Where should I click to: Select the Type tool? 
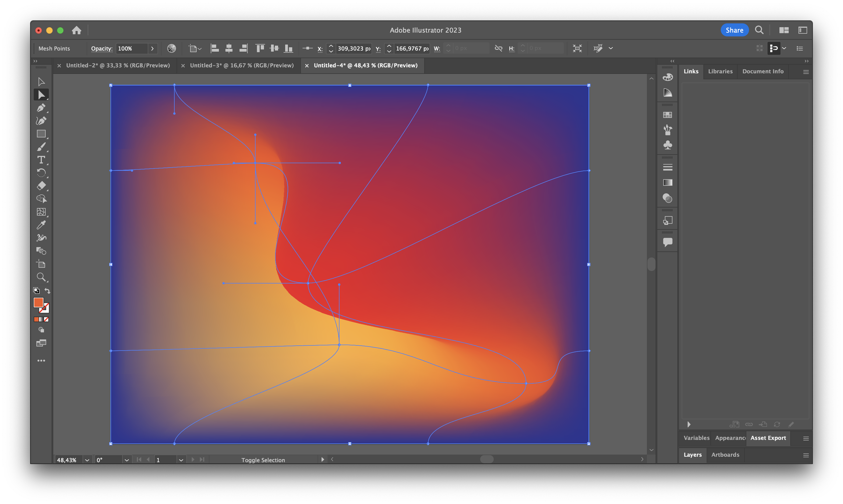click(x=41, y=159)
